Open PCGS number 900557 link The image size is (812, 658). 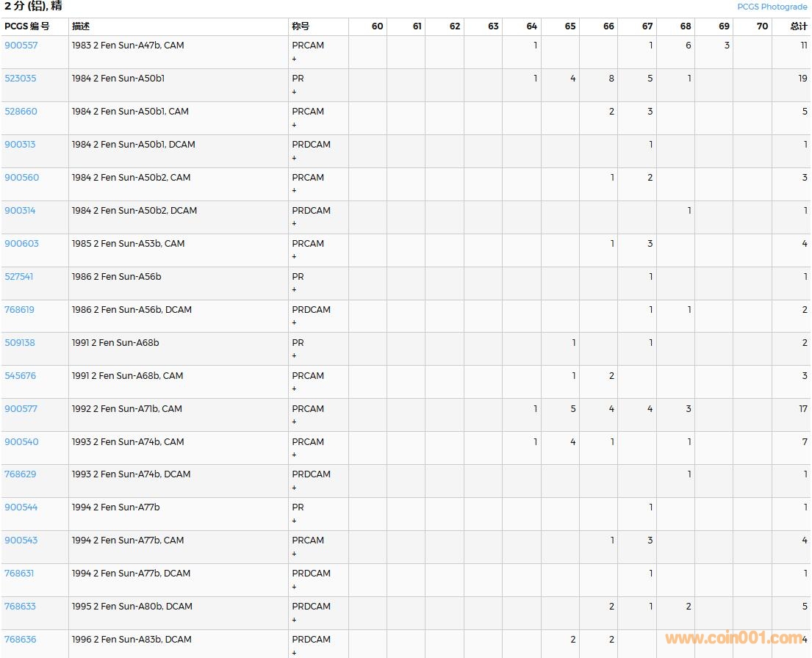click(x=21, y=46)
